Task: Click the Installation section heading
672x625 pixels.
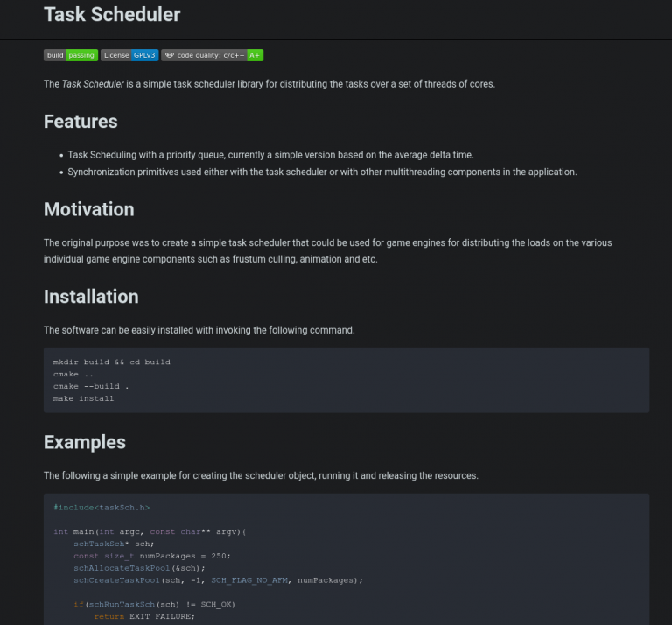Action: point(91,297)
